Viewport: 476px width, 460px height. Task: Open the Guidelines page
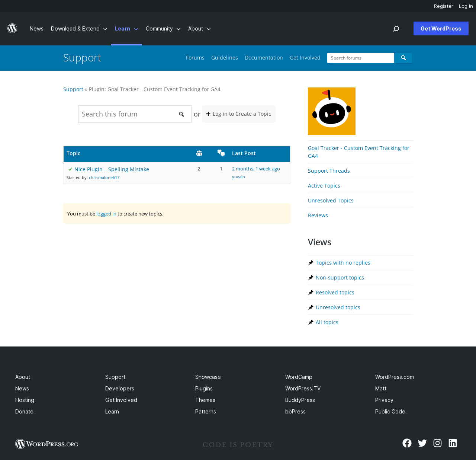point(225,58)
